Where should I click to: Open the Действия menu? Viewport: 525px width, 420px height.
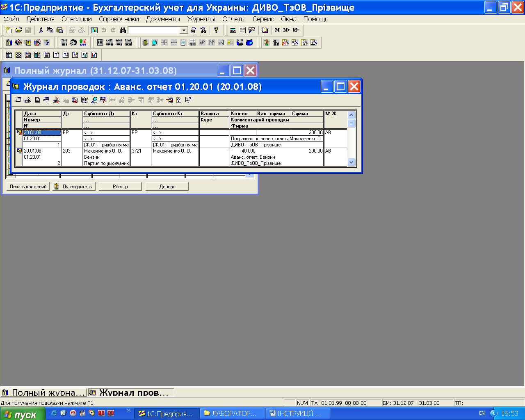(x=41, y=19)
